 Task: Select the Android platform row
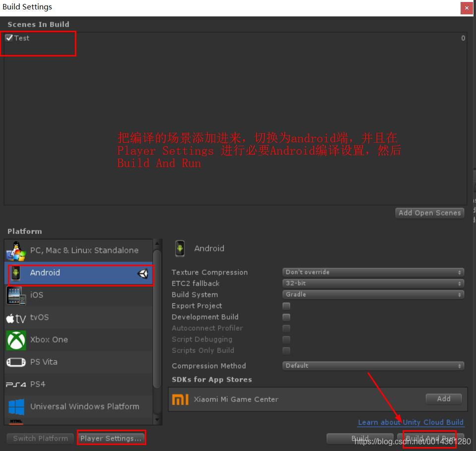point(79,273)
